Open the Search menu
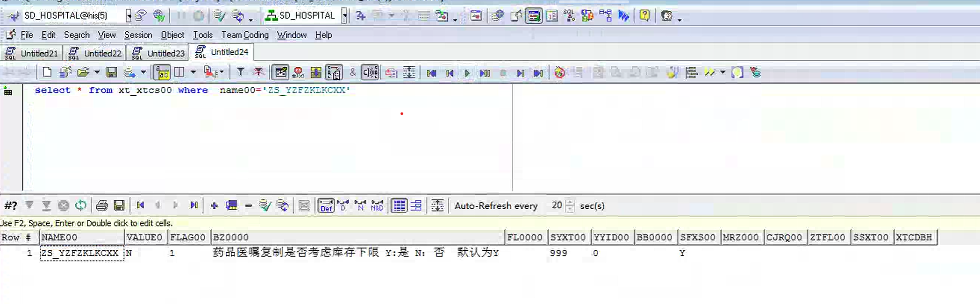Viewport: 980px width, 304px height. (77, 35)
